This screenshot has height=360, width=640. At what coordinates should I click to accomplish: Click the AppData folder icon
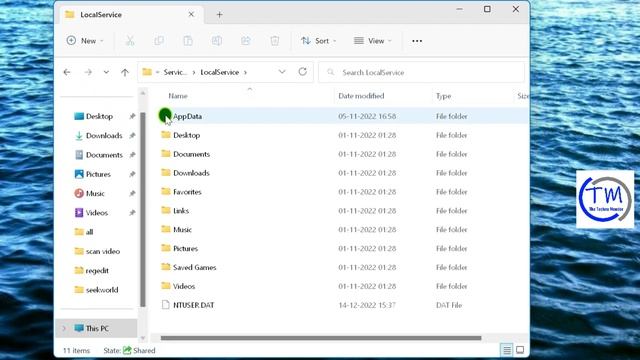coord(165,116)
